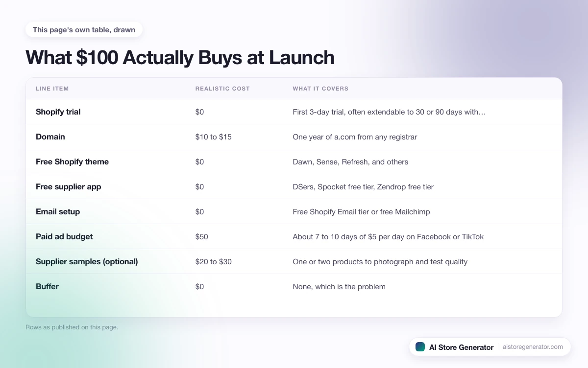The width and height of the screenshot is (588, 368).
Task: Click the $0 cost in the Shopify trial row
Action: point(199,112)
